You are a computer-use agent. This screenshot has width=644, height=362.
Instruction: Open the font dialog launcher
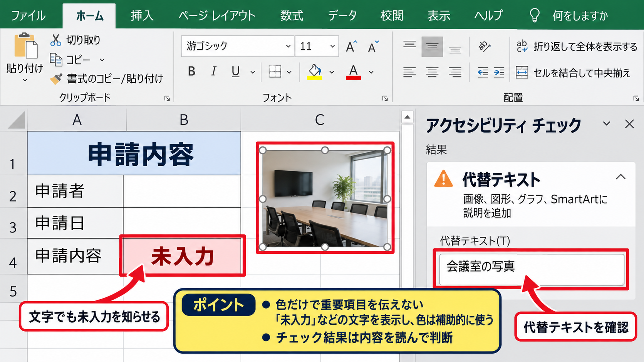pos(385,98)
